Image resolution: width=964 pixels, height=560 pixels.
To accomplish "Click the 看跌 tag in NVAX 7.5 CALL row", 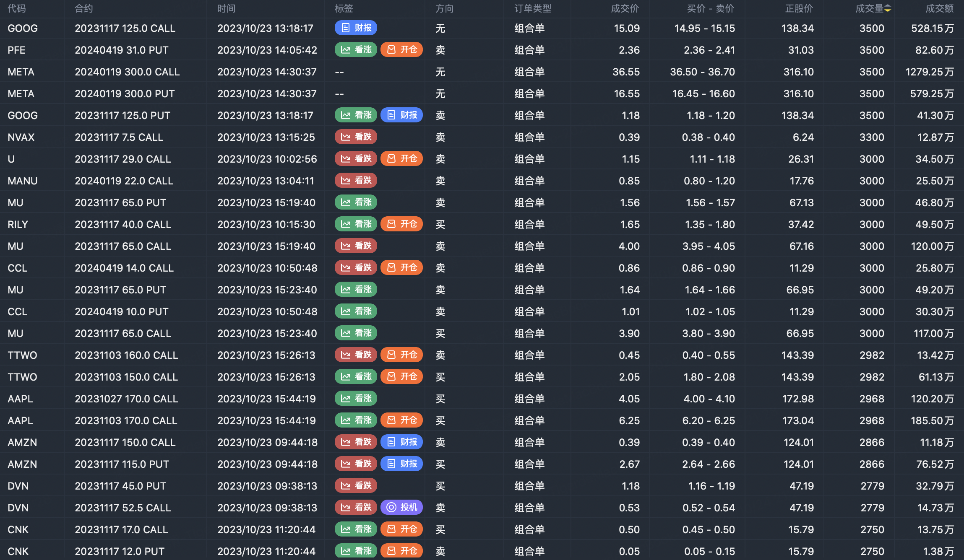I will 356,137.
